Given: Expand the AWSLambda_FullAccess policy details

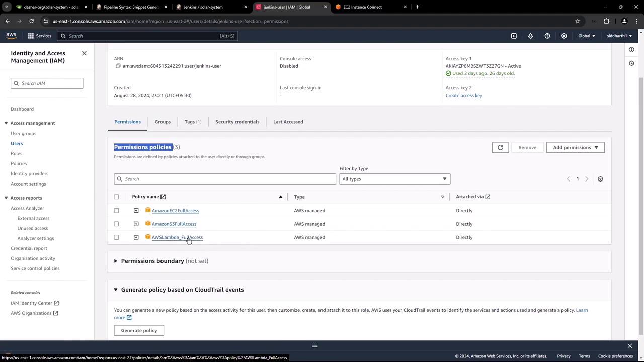Looking at the screenshot, I should click(x=136, y=237).
